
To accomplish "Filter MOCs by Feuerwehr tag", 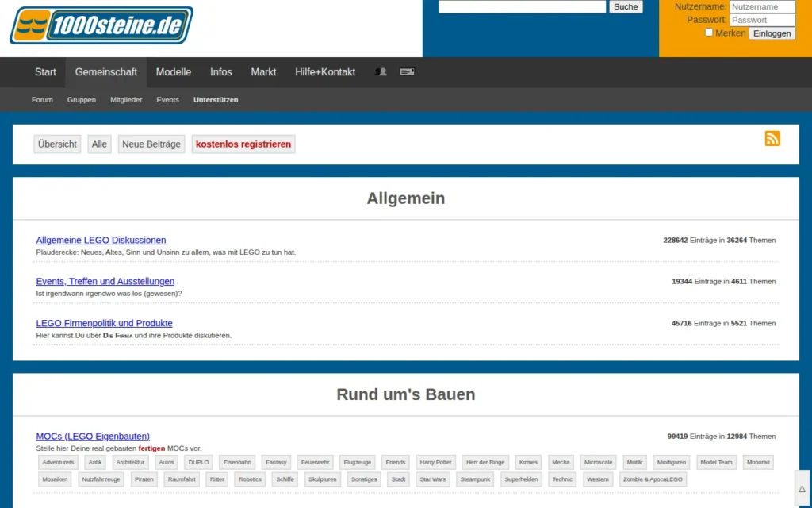I will pos(316,463).
